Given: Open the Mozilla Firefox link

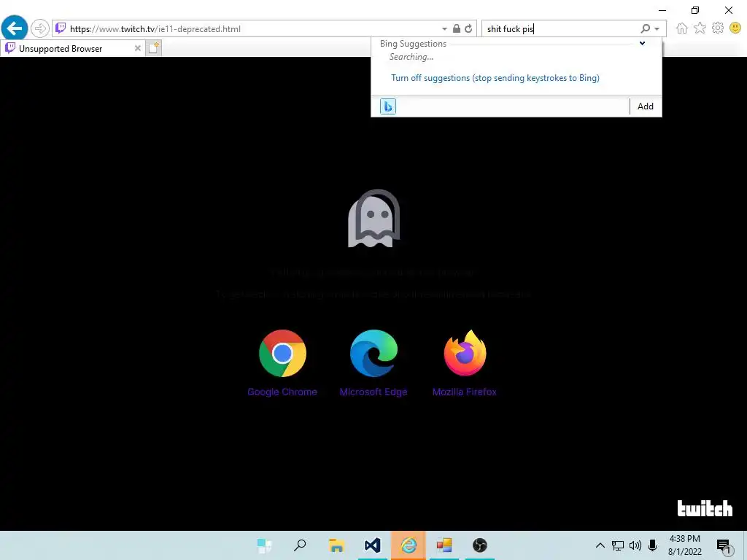Looking at the screenshot, I should coord(465,392).
